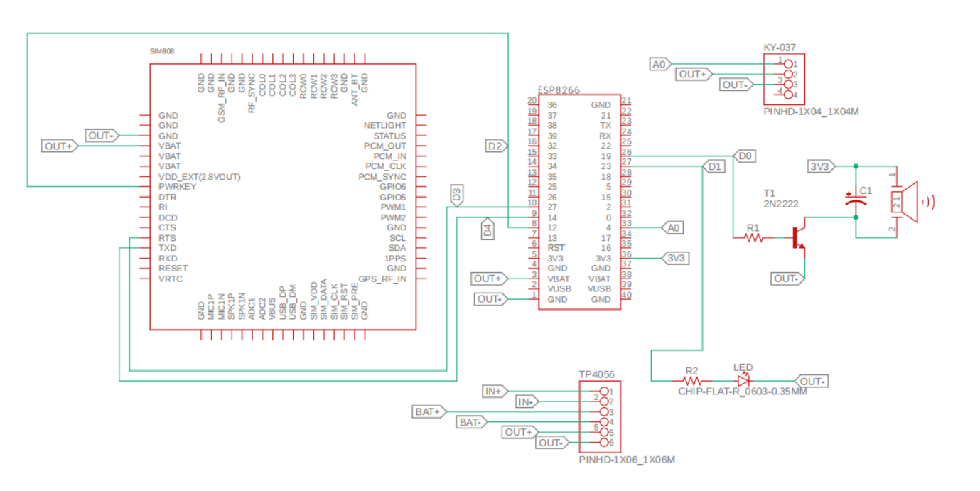This screenshot has height=491, width=980.
Task: Click pin 1 circle on KY-037 header
Action: pyautogui.click(x=787, y=65)
